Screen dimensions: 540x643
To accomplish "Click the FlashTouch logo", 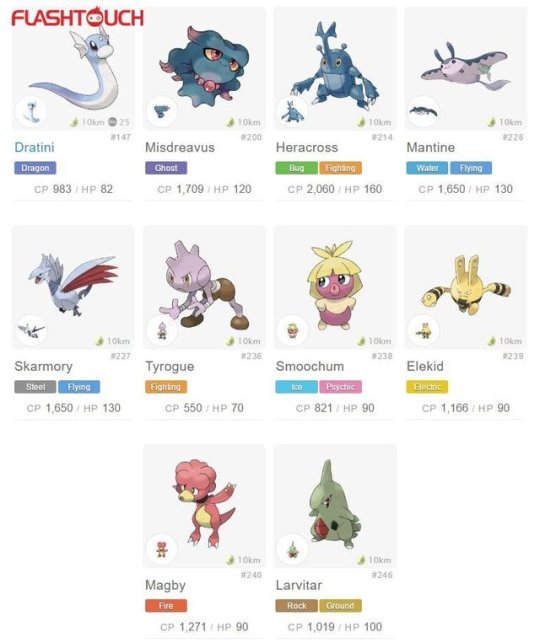I will pos(77,17).
